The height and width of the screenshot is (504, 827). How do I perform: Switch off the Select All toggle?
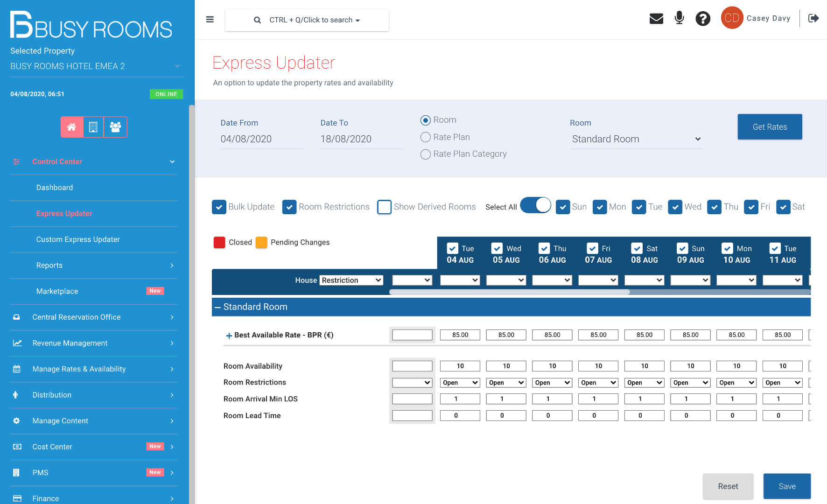pos(535,205)
